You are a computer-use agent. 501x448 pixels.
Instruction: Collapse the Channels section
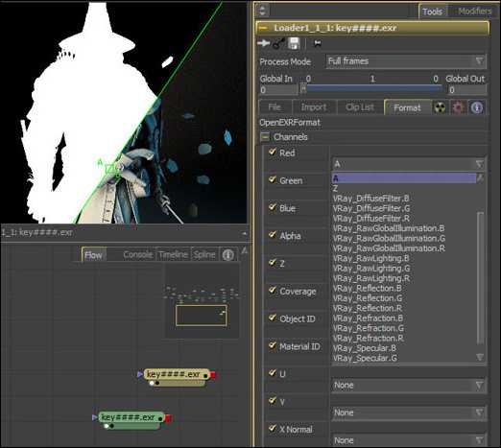pos(265,137)
